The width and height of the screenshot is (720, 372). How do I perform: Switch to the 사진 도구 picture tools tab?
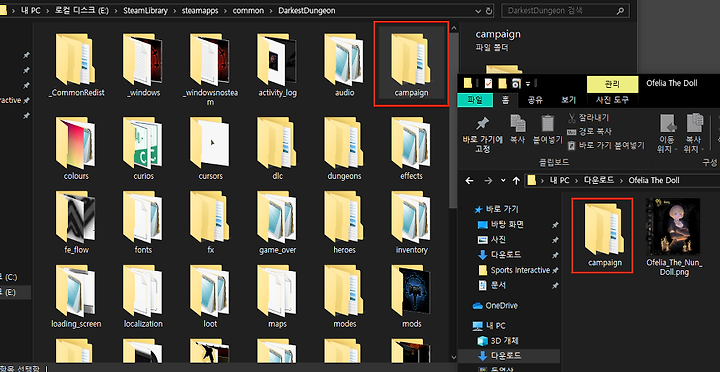612,100
